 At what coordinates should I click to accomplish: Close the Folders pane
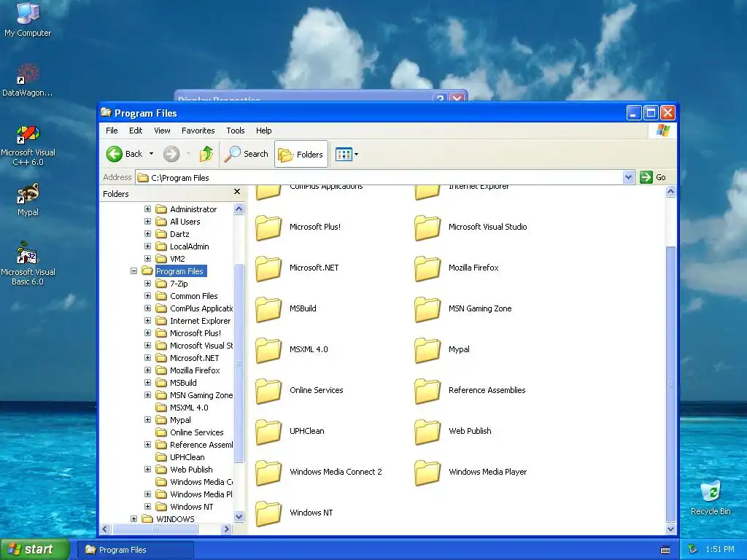pos(237,192)
